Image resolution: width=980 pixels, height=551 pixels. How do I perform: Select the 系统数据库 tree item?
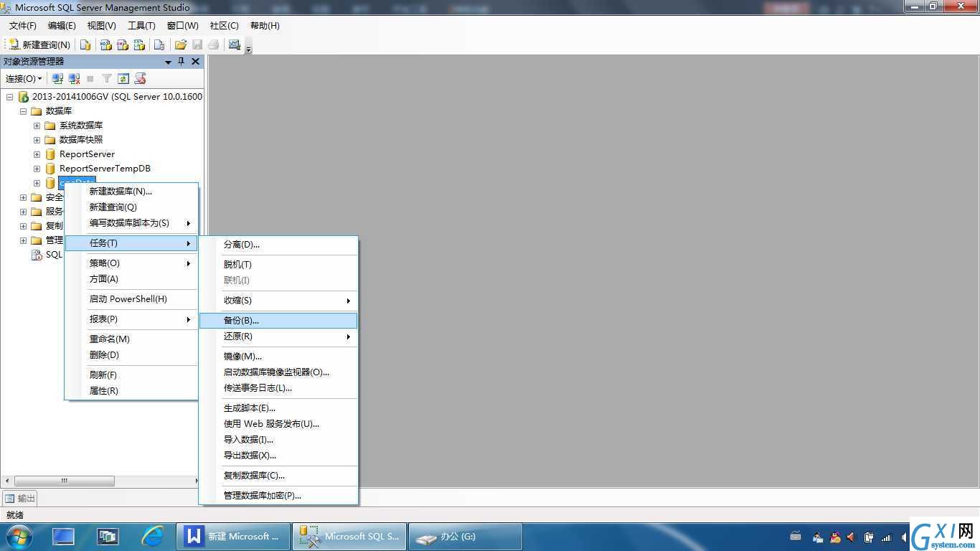coord(81,126)
